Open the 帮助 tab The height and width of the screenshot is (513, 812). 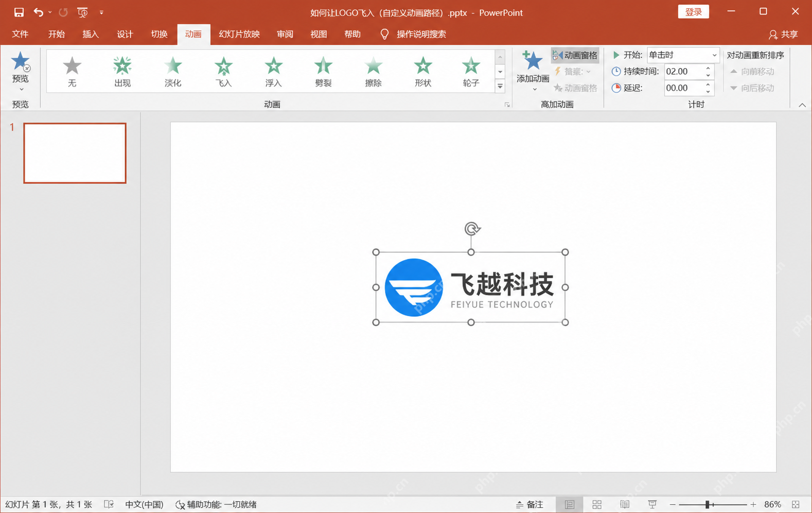[x=352, y=34]
